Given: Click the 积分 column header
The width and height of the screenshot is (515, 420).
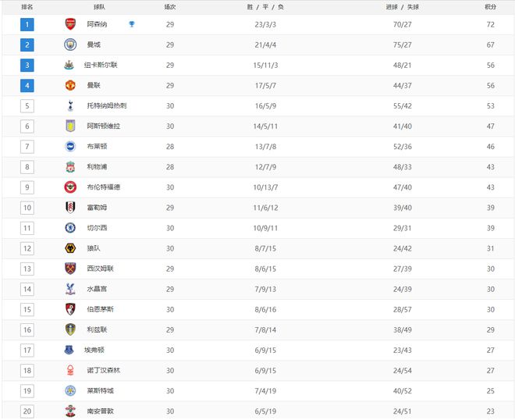Looking at the screenshot, I should (x=490, y=7).
